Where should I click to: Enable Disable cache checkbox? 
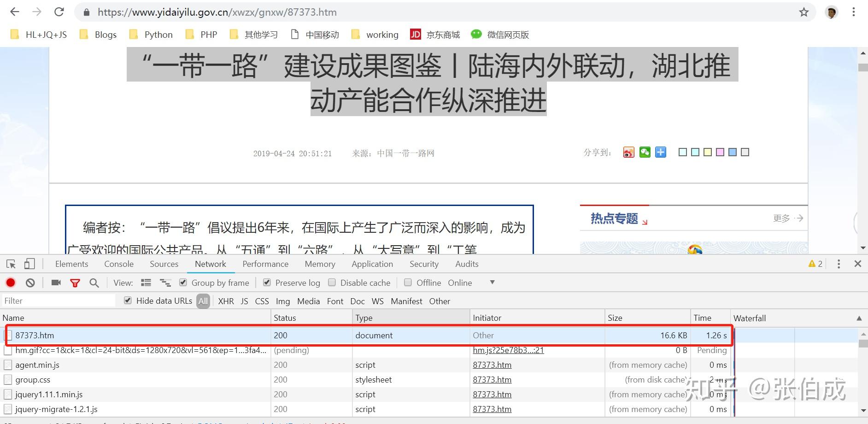click(x=332, y=283)
